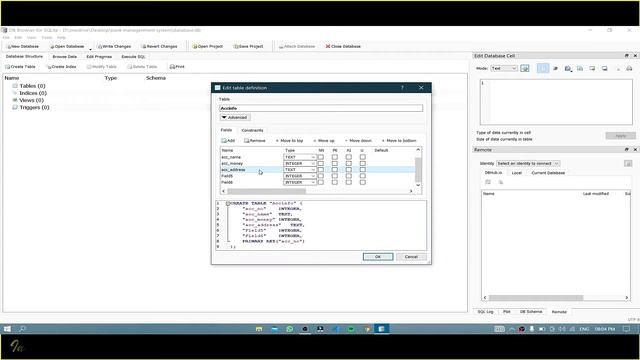Image resolution: width=640 pixels, height=360 pixels.
Task: Open the SQL Log tab at bottom
Action: click(x=486, y=311)
